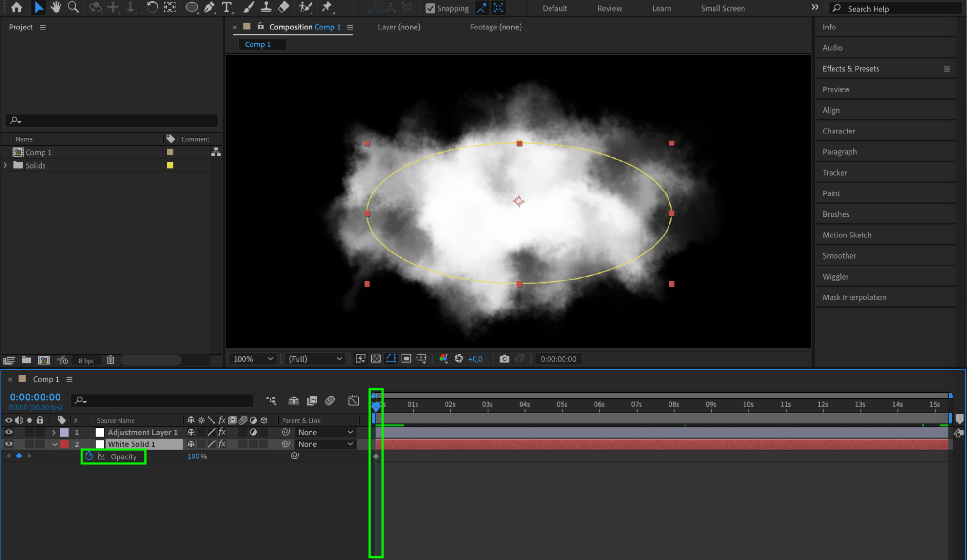The height and width of the screenshot is (560, 967).
Task: Click the Wiggler panel label
Action: point(835,277)
